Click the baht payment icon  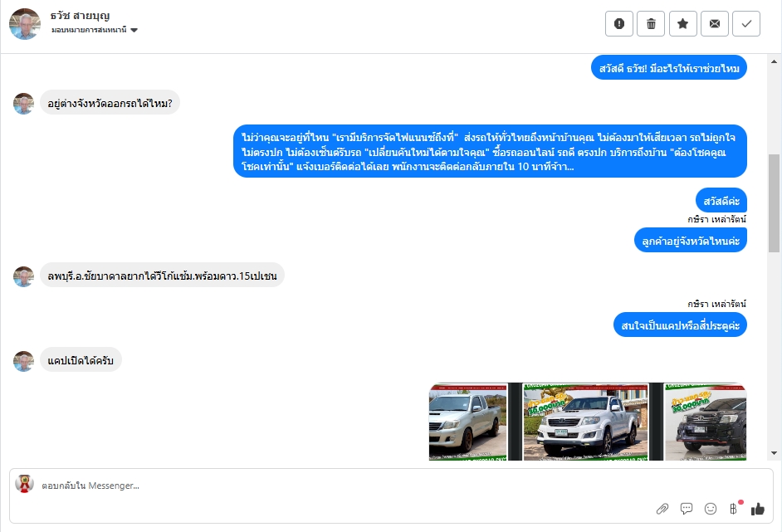click(x=734, y=508)
